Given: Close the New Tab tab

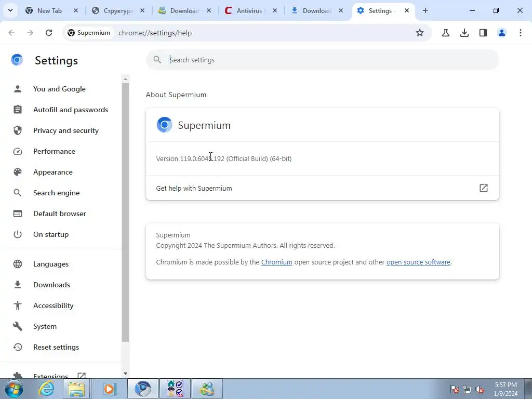Looking at the screenshot, I should [76, 10].
